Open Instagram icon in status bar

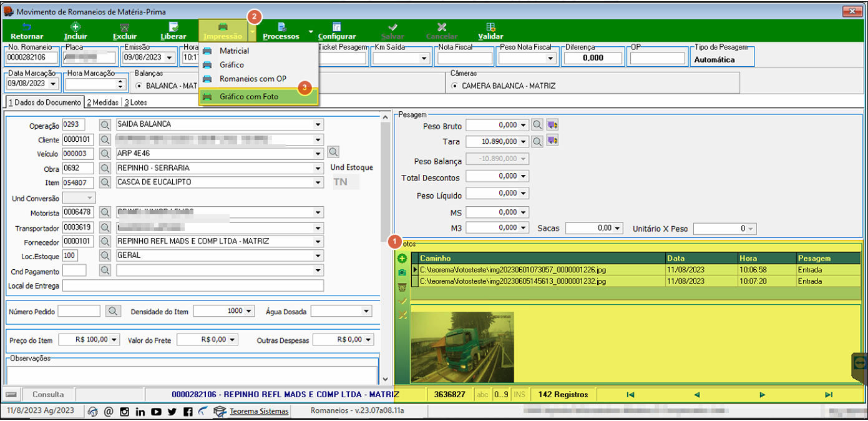(x=124, y=412)
